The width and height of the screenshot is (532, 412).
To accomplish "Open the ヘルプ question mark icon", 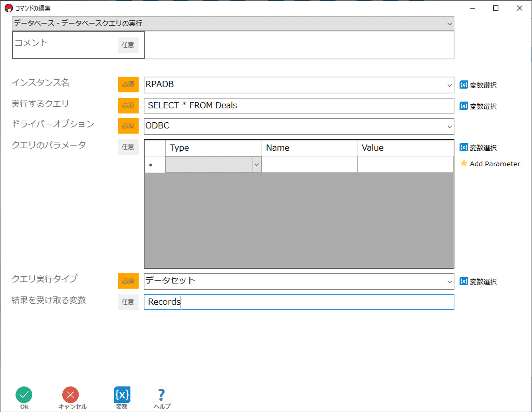I will point(161,395).
